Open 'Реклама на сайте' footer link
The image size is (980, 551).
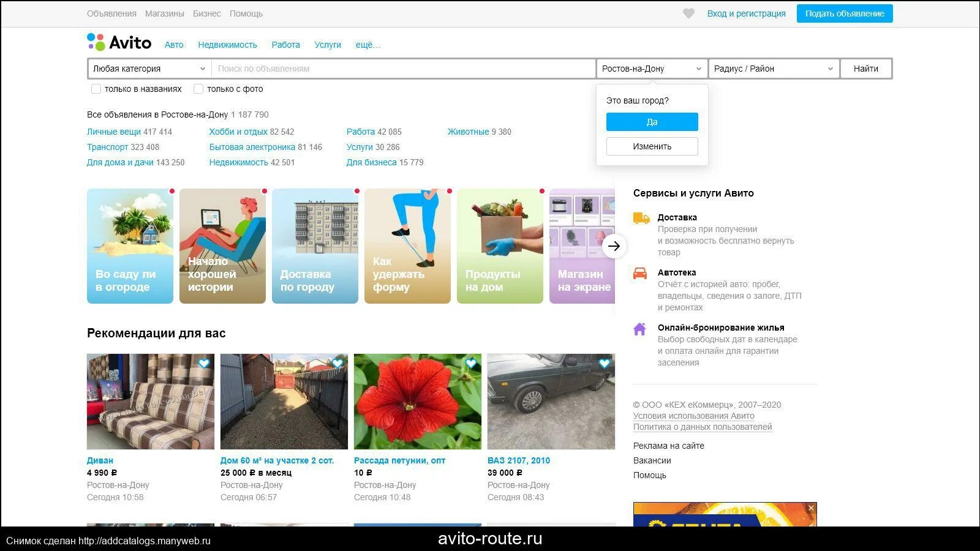click(x=669, y=446)
